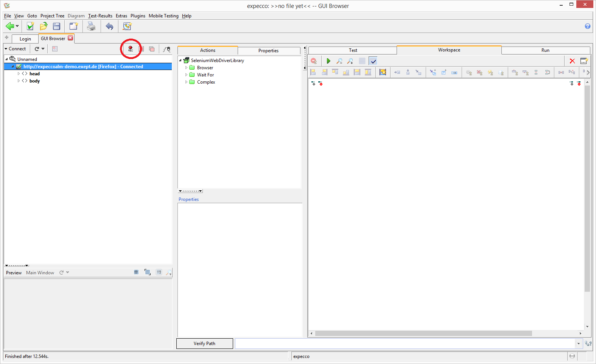Expand the Browser folder in Actions

tap(186, 68)
